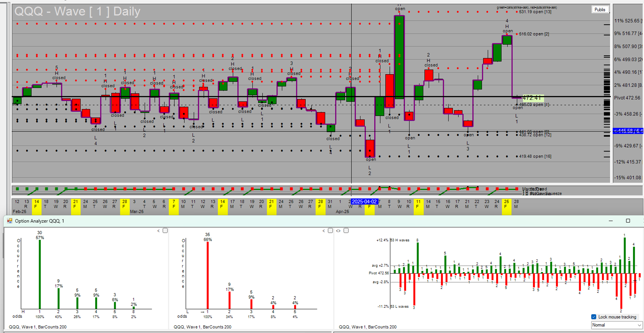
Task: Click the tall green 57% bar in H odds
Action: [x=40, y=274]
